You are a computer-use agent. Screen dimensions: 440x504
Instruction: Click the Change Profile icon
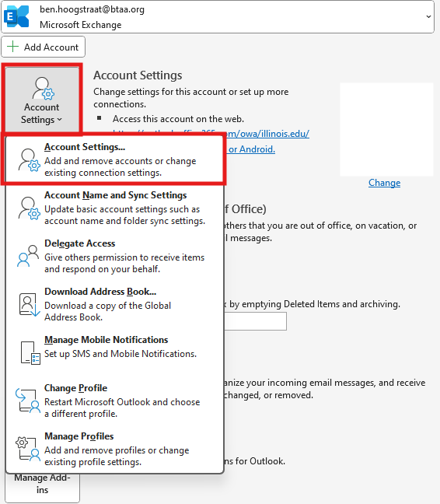pos(28,401)
